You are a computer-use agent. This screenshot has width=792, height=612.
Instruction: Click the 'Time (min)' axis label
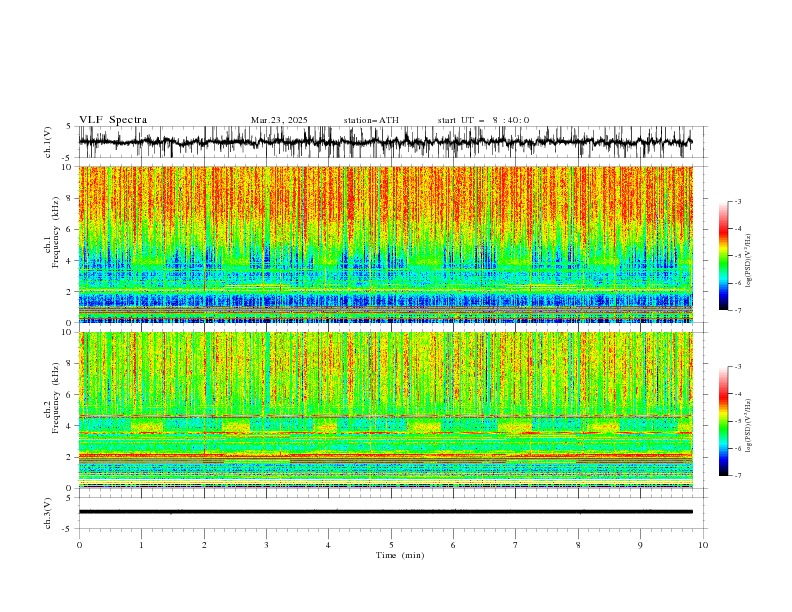tap(400, 555)
